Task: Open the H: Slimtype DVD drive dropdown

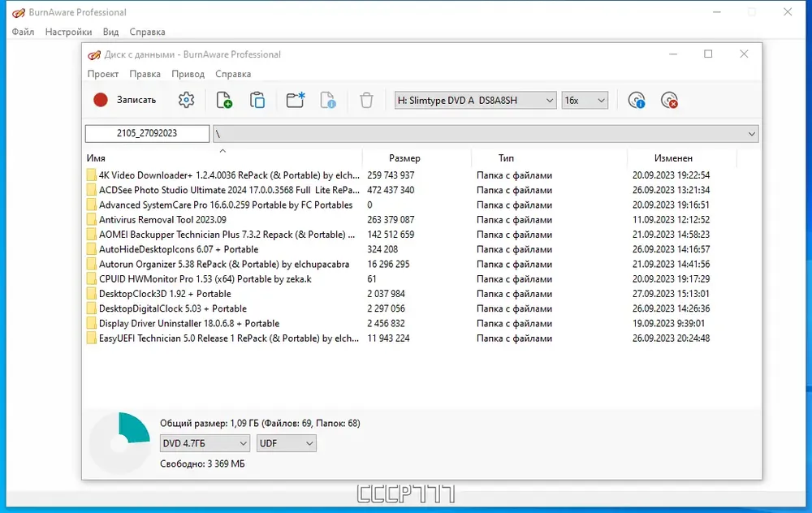Action: pyautogui.click(x=475, y=100)
